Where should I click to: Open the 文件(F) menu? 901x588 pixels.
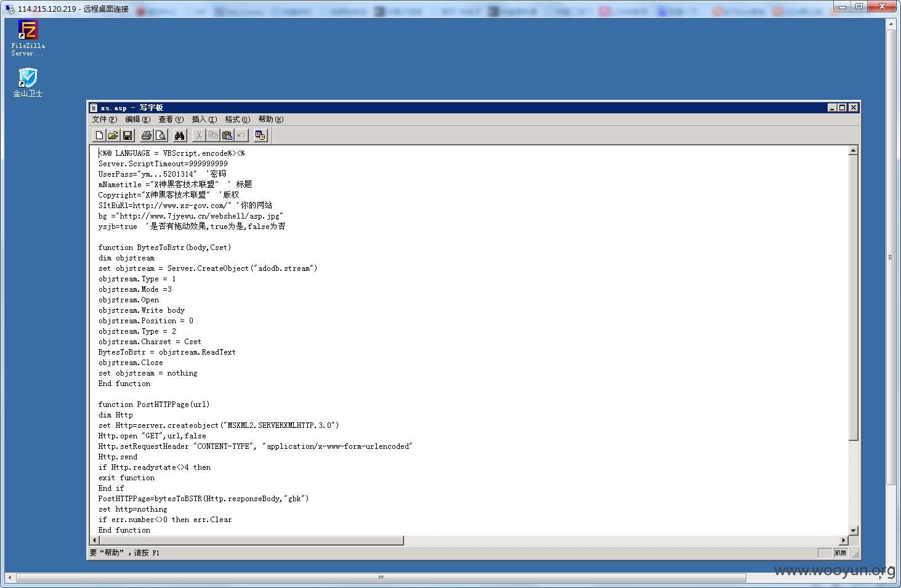click(104, 119)
